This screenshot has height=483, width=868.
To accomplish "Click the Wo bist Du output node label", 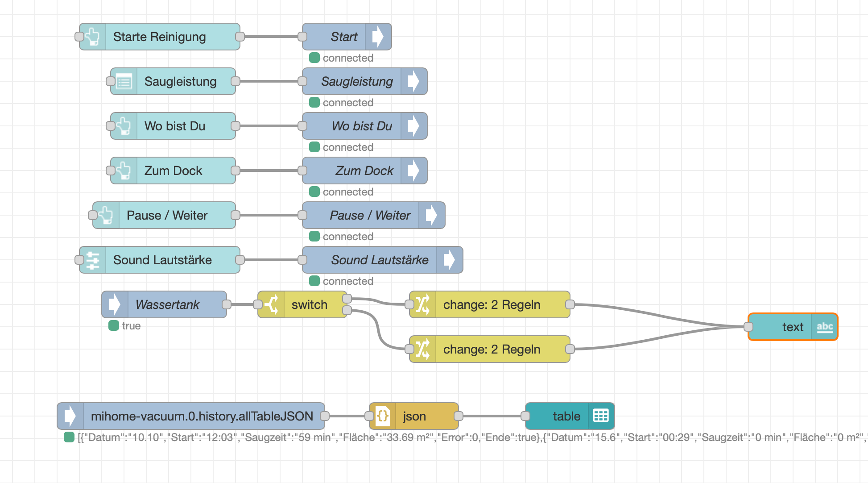I will (x=362, y=126).
